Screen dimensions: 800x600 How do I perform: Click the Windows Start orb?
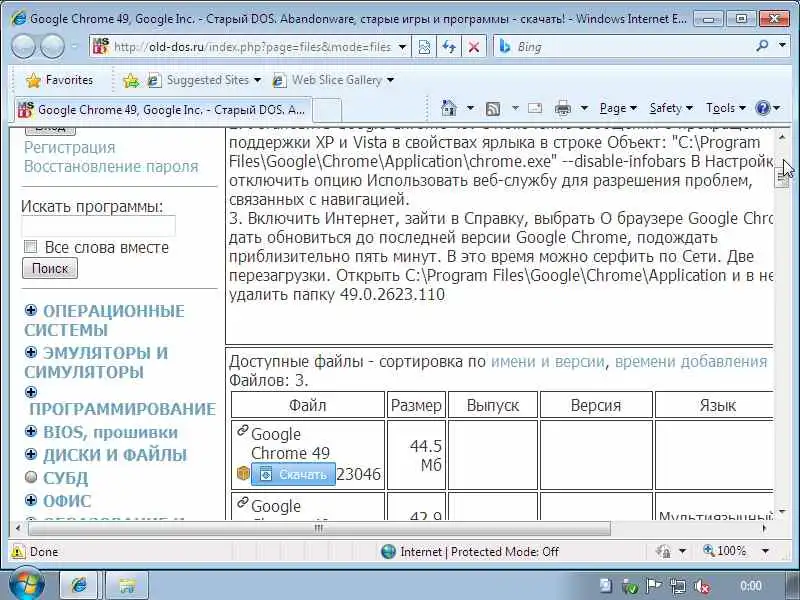click(x=27, y=584)
